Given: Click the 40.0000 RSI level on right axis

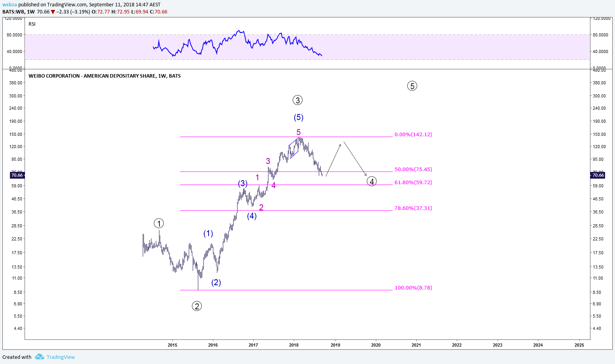Looking at the screenshot, I should (600, 51).
